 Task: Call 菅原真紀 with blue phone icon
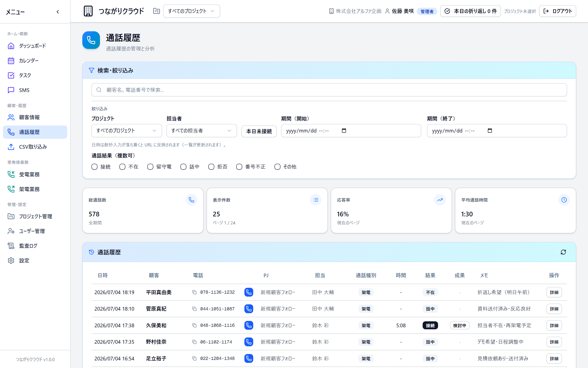click(249, 309)
